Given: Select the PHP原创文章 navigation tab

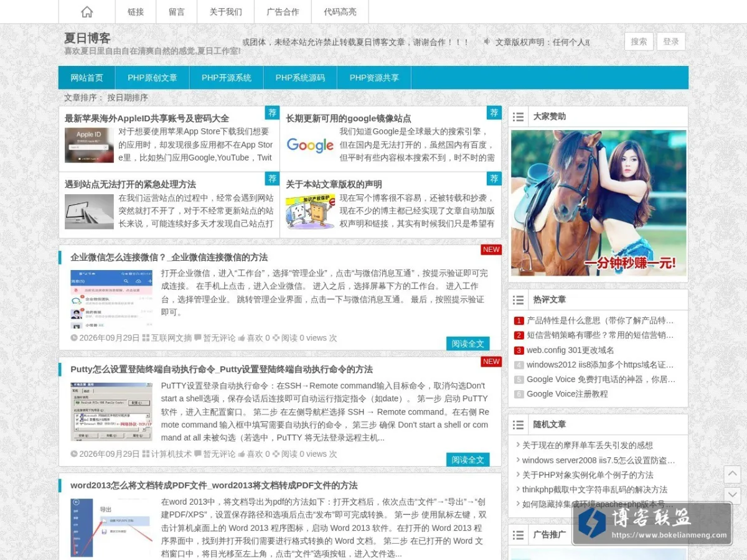Looking at the screenshot, I should (153, 78).
